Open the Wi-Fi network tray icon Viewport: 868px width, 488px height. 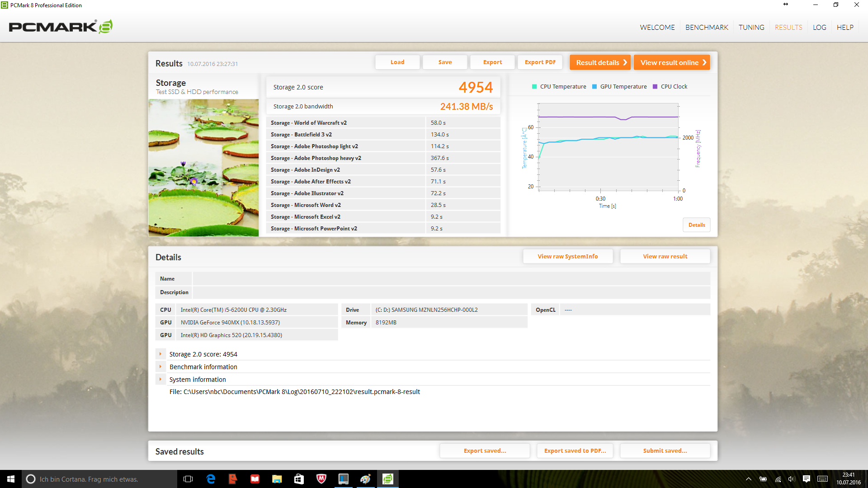tap(778, 479)
